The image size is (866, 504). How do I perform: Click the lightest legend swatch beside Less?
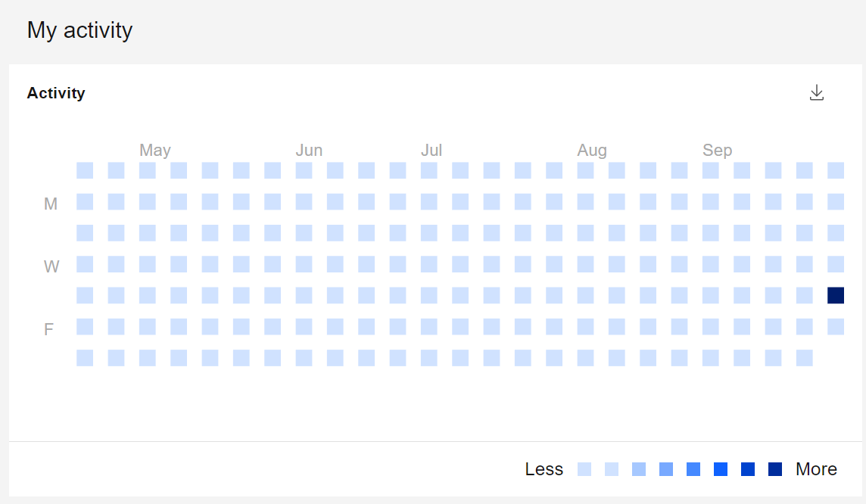pyautogui.click(x=584, y=469)
